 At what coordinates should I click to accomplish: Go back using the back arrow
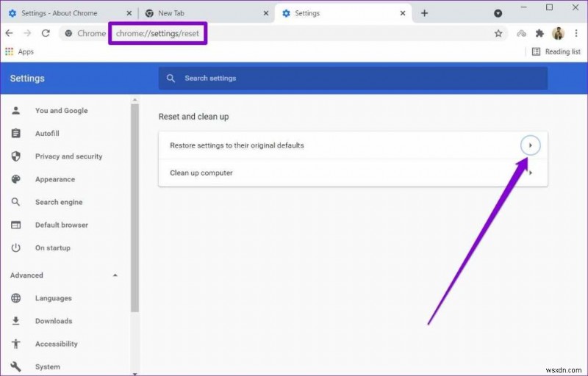tap(9, 33)
